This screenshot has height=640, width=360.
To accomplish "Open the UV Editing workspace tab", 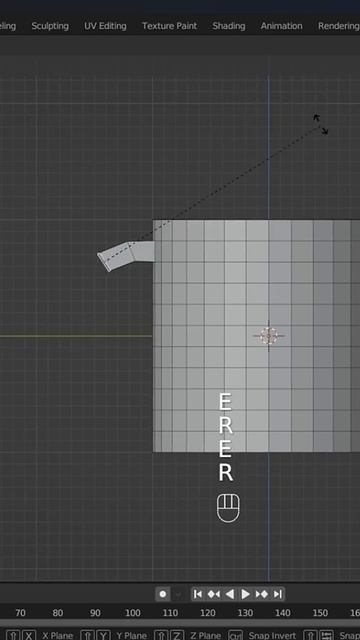I will point(105,26).
